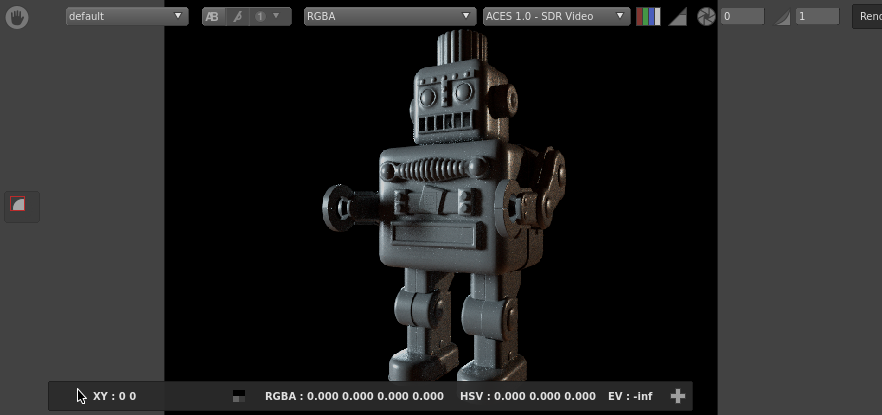
Task: Click the gamma triangle icon
Action: click(x=782, y=17)
